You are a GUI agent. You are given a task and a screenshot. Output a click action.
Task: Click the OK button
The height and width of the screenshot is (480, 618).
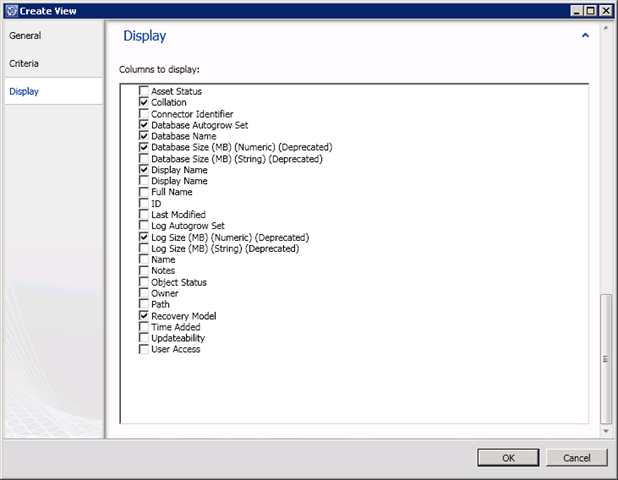click(508, 457)
